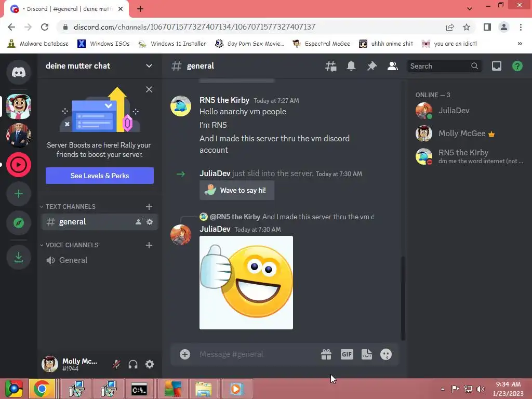Image resolution: width=532 pixels, height=399 pixels.
Task: Show pinned messages pin icon
Action: tap(372, 66)
